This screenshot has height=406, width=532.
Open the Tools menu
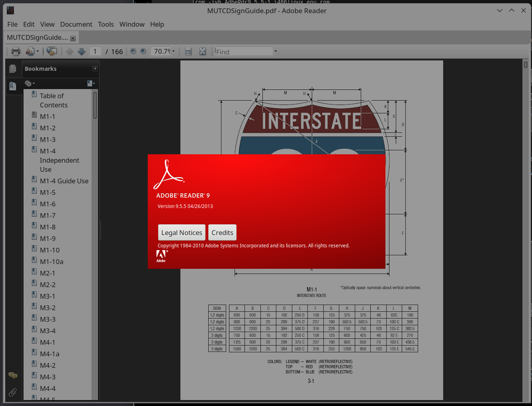pos(106,24)
